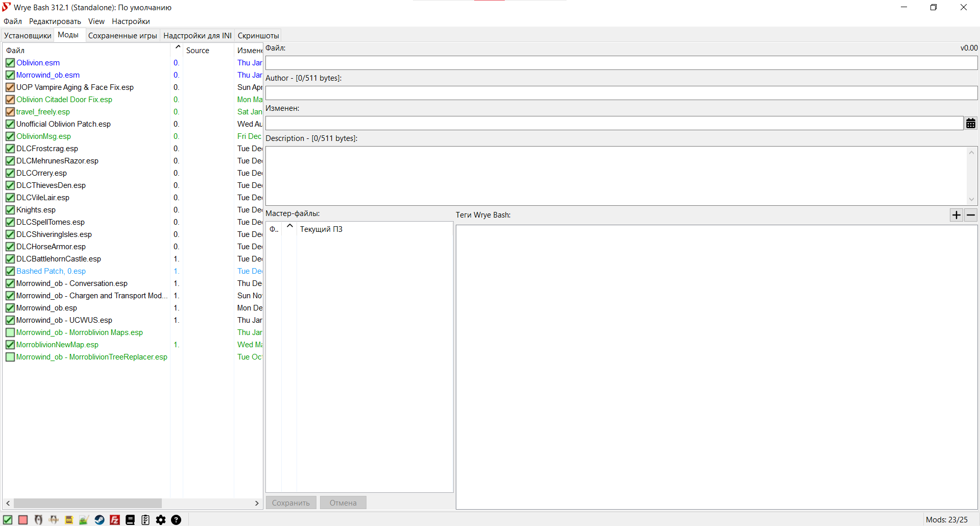
Task: Open the question mark help icon
Action: pos(176,520)
